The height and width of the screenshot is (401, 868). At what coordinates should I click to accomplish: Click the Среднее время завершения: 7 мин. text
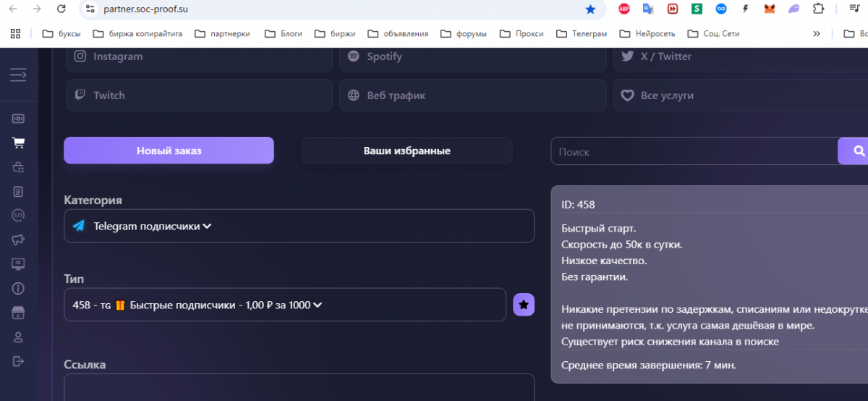[649, 365]
